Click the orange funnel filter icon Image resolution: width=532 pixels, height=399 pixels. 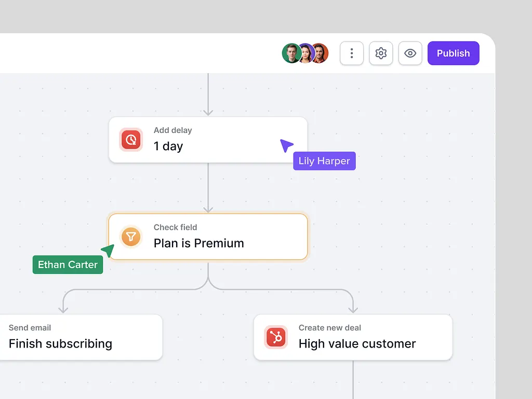pyautogui.click(x=131, y=237)
